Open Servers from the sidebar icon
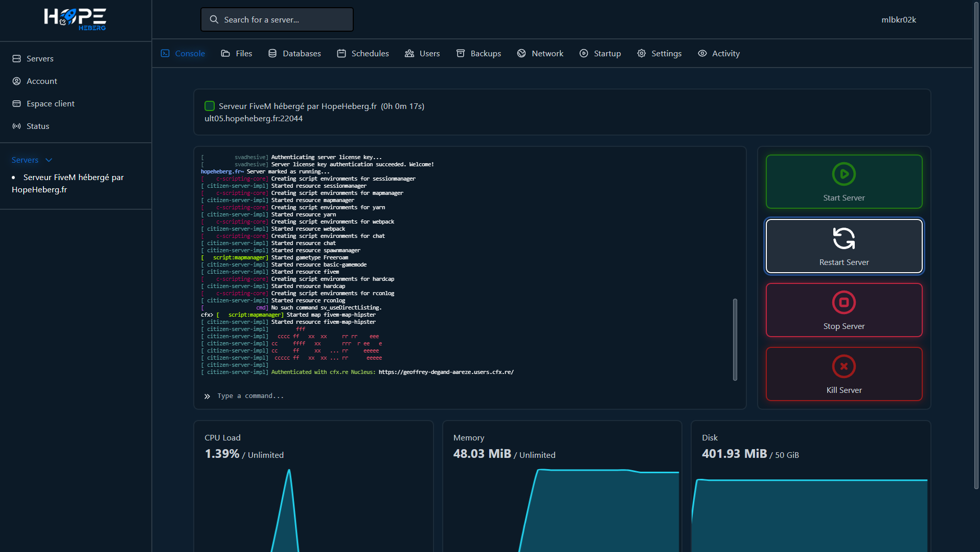The width and height of the screenshot is (980, 552). [x=16, y=59]
